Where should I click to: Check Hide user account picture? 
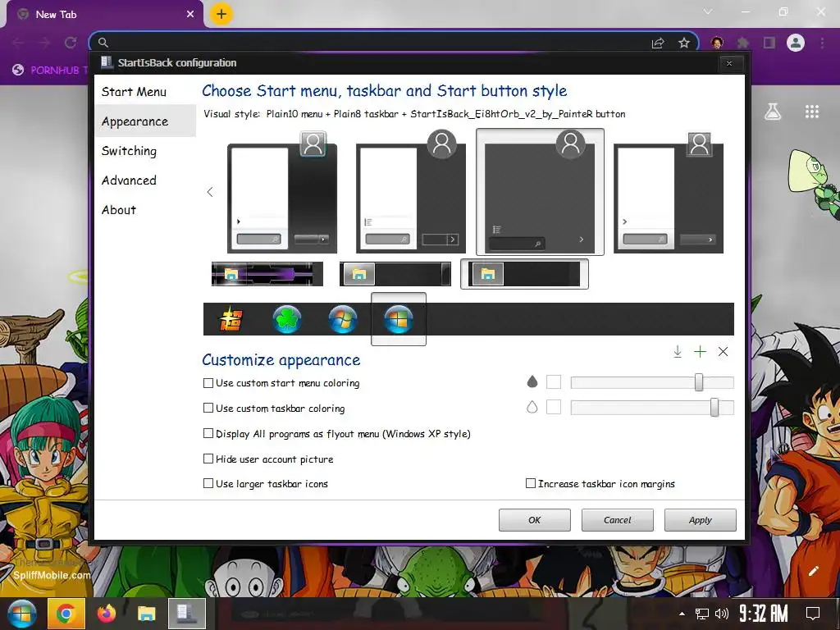208,459
